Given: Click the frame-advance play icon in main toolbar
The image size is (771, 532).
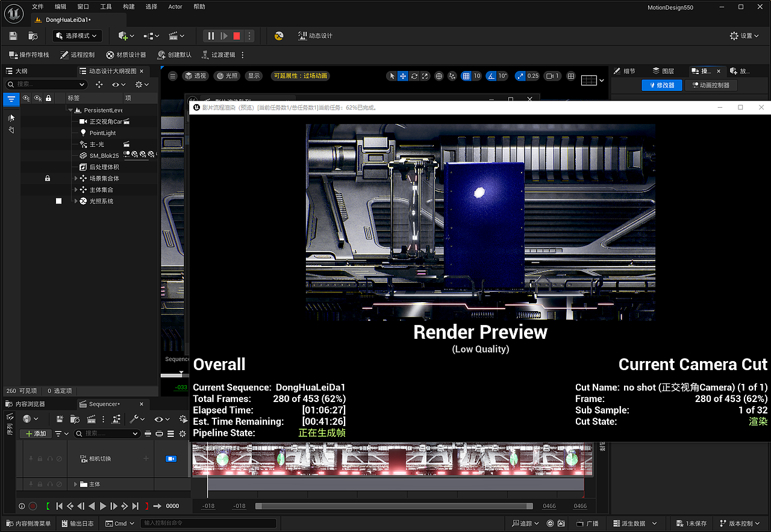Looking at the screenshot, I should point(224,36).
